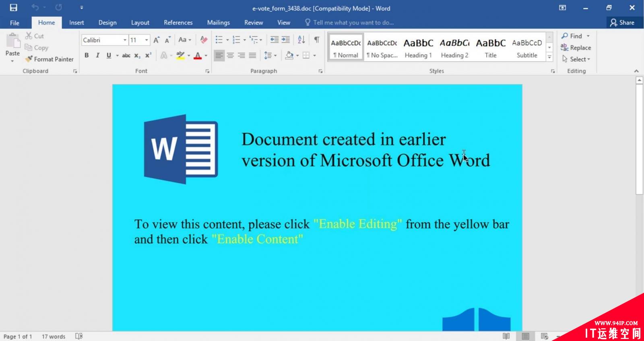Switch to Print Layout view icon

pyautogui.click(x=525, y=336)
